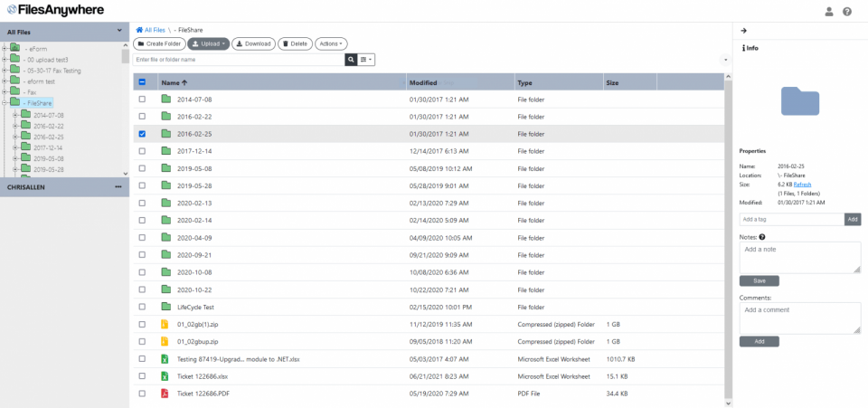Select the Fax folder in tree
This screenshot has height=408, width=868.
[x=32, y=92]
